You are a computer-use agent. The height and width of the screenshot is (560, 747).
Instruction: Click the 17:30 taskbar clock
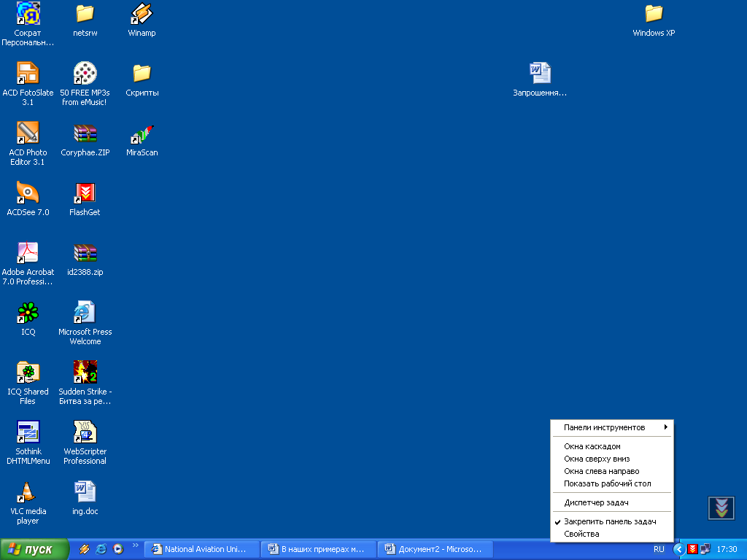point(727,549)
